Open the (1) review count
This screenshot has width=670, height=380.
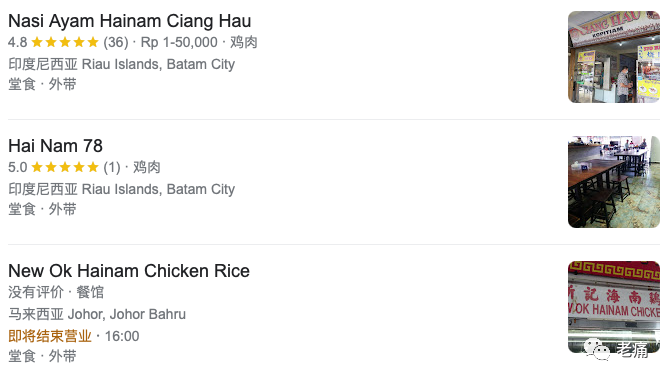click(112, 167)
